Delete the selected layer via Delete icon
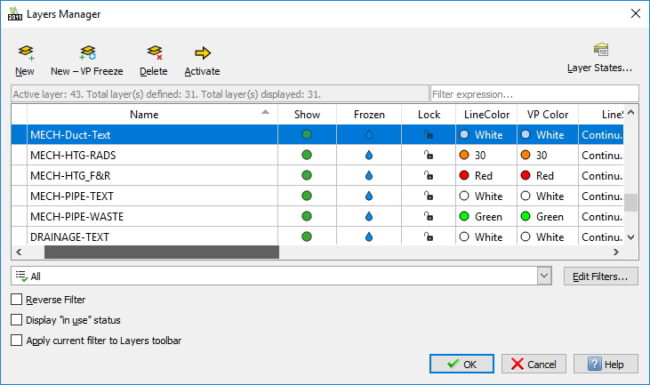The image size is (650, 385). [x=155, y=53]
